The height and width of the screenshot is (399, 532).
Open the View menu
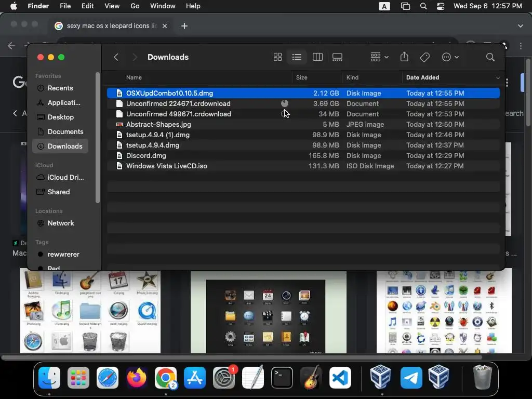click(112, 6)
